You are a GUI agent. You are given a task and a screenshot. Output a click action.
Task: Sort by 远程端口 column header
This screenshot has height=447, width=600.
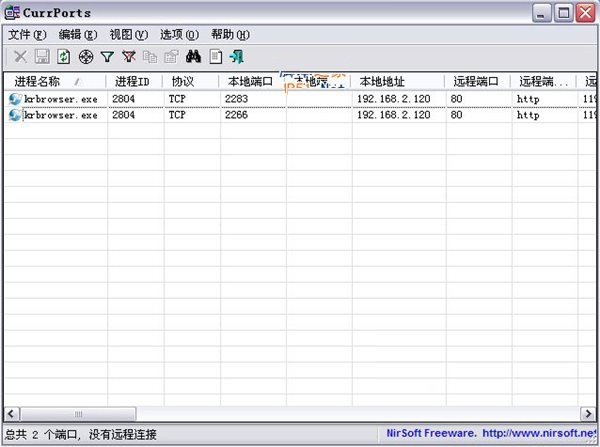477,82
